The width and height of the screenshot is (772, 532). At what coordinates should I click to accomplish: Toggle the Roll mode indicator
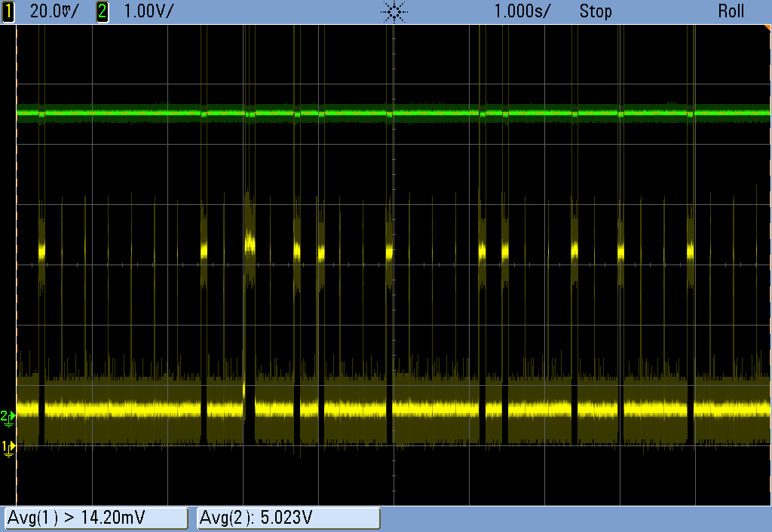pos(731,11)
